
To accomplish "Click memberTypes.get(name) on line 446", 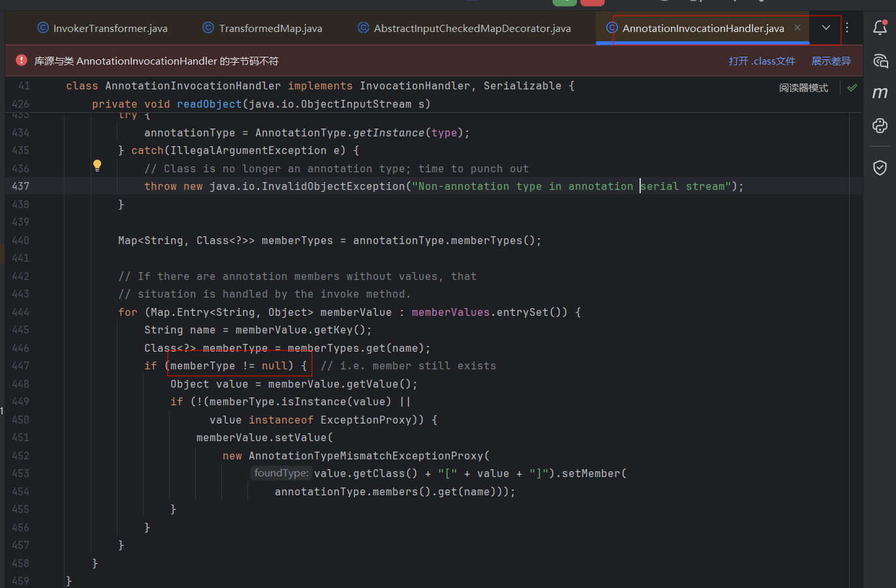I will 356,348.
